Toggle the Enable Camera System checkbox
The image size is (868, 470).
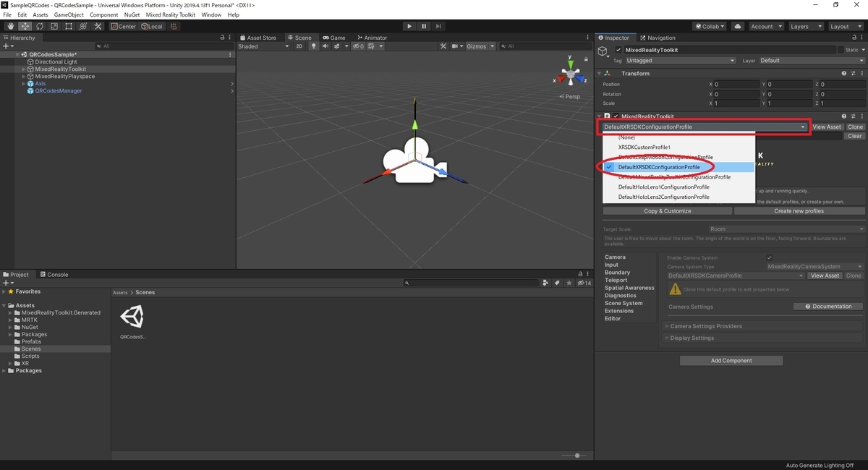(x=769, y=257)
